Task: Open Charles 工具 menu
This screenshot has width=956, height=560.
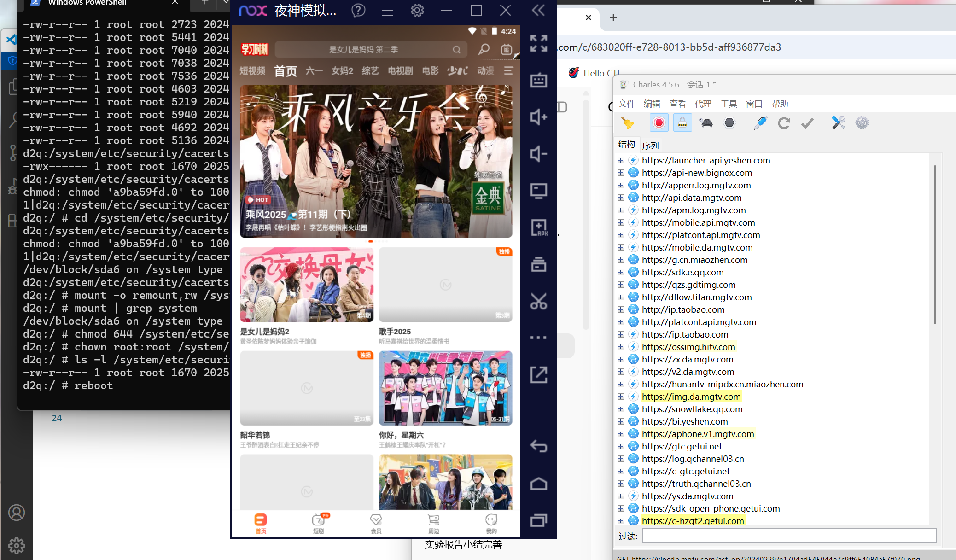Action: click(729, 104)
